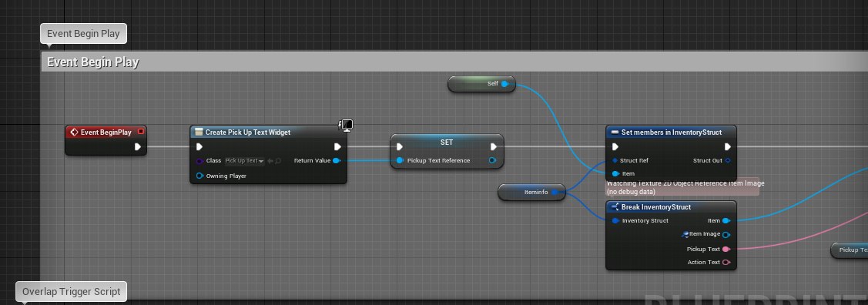Click the 'Owning Player' pin label
868x305 pixels.
(226, 176)
